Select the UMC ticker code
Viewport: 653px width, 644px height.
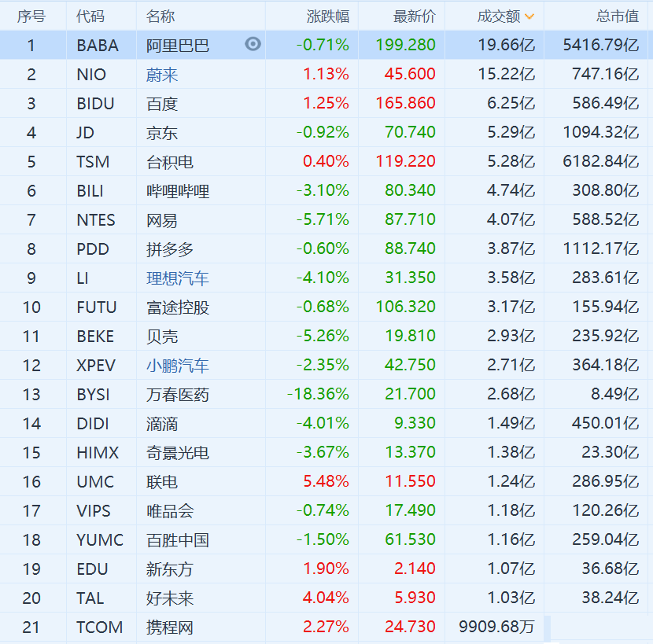(95, 482)
